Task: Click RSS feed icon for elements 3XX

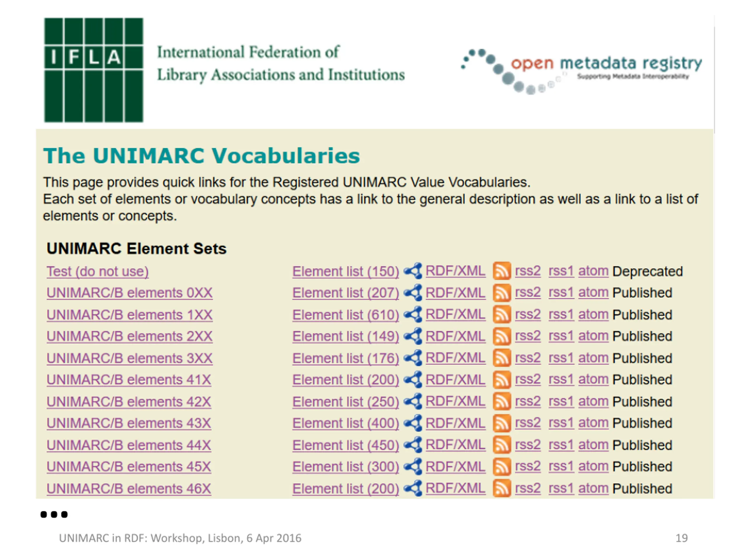Action: click(502, 358)
